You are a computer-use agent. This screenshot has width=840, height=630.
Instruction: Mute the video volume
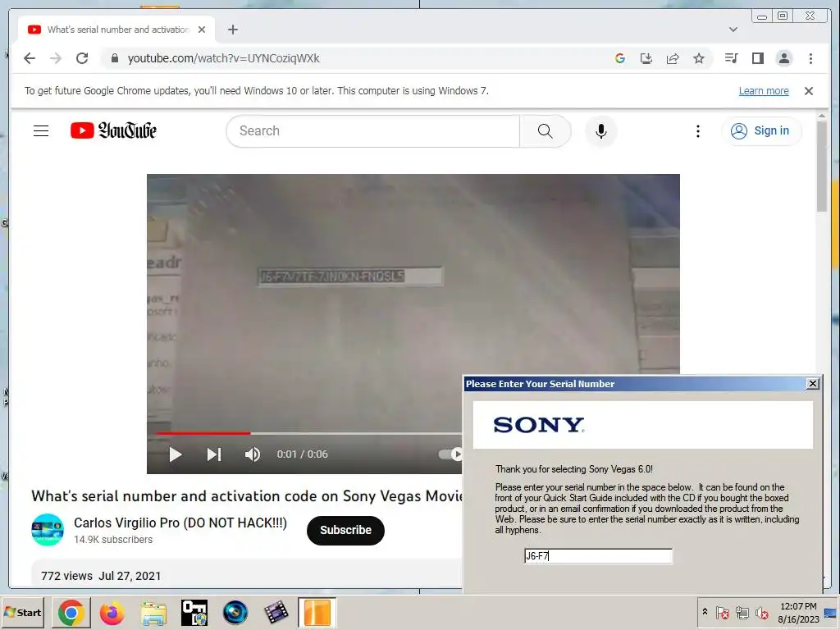point(253,454)
